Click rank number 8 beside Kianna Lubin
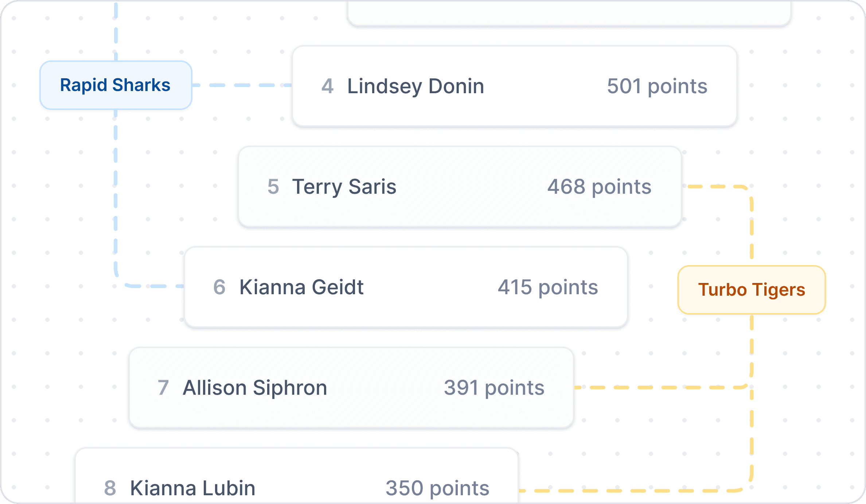866x504 pixels. point(110,488)
